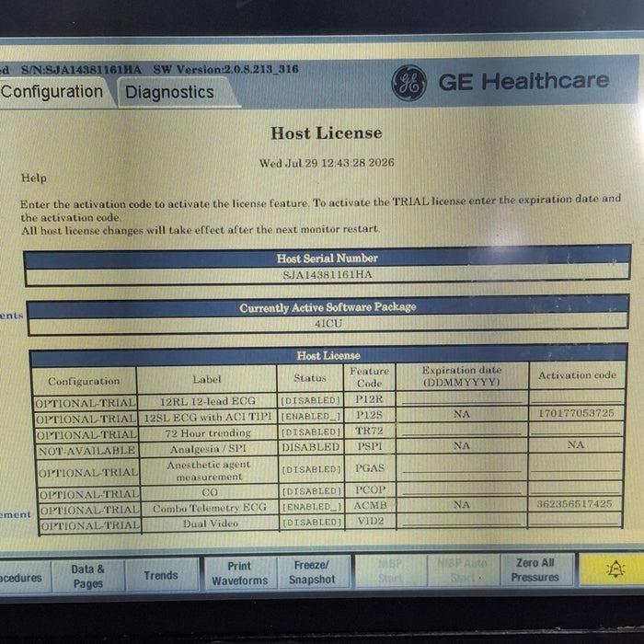Viewport: 644px width, 644px height.
Task: Click expiration date field for P12R
Action: click(x=462, y=398)
